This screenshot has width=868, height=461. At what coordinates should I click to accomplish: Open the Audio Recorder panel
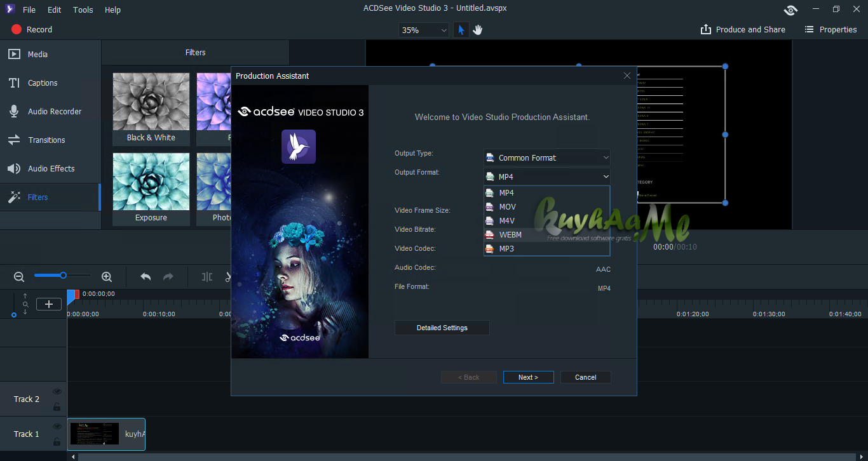[x=50, y=111]
